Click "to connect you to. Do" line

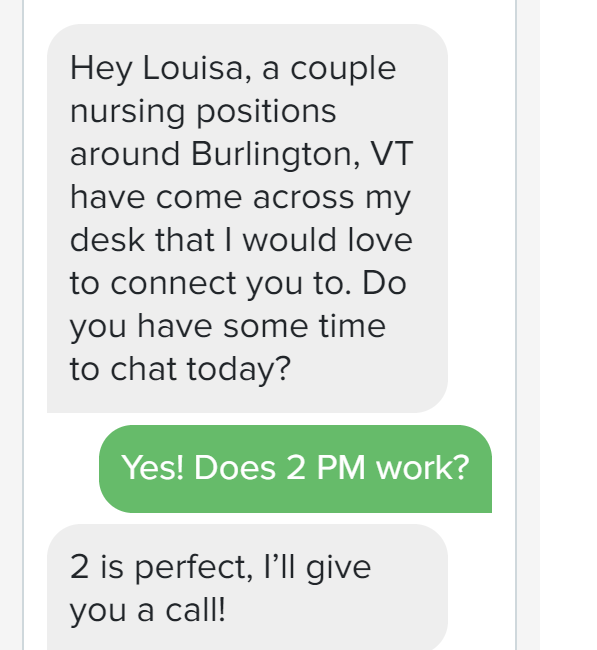[x=238, y=284]
